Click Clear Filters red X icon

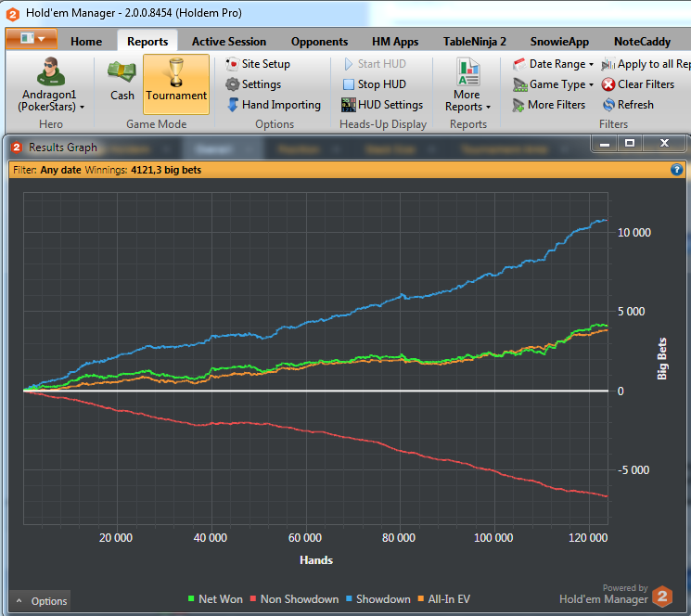(x=608, y=84)
